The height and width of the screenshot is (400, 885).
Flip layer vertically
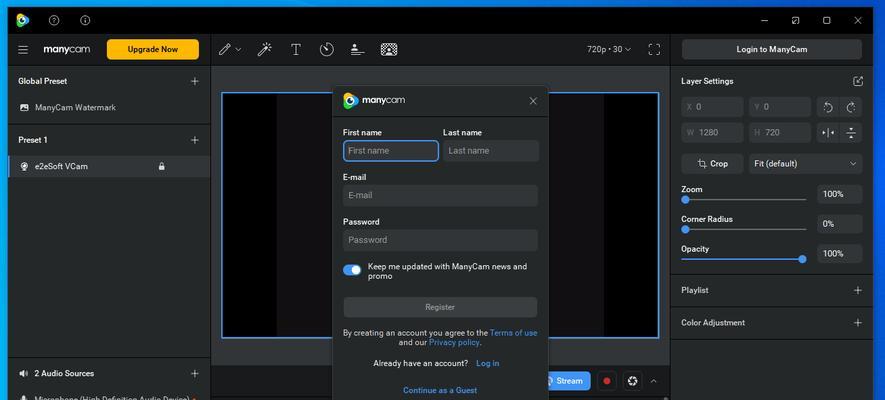pos(851,133)
